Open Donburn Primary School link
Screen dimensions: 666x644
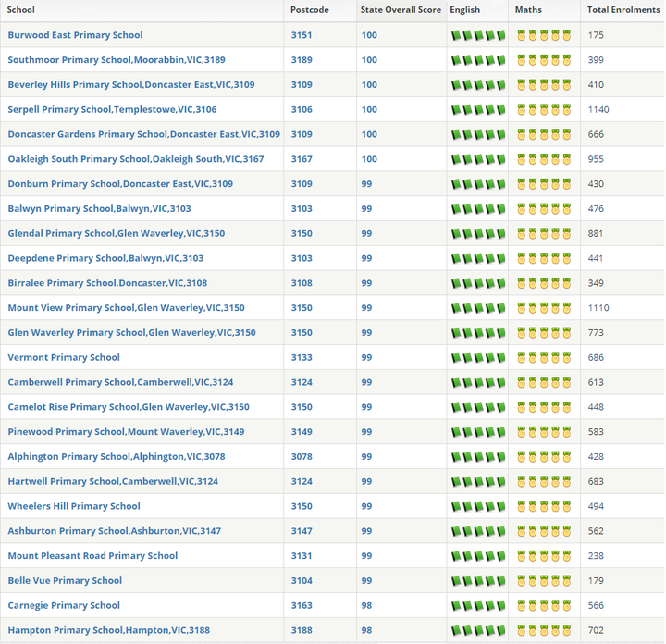pyautogui.click(x=120, y=183)
